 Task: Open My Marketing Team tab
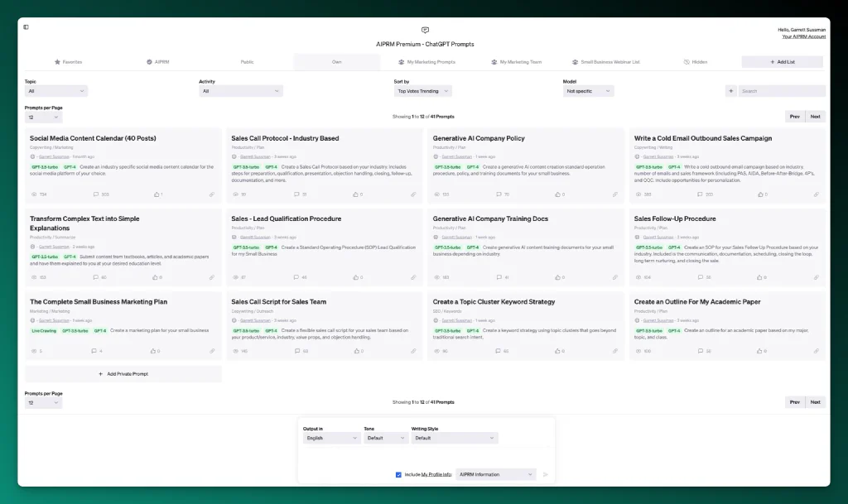[517, 62]
